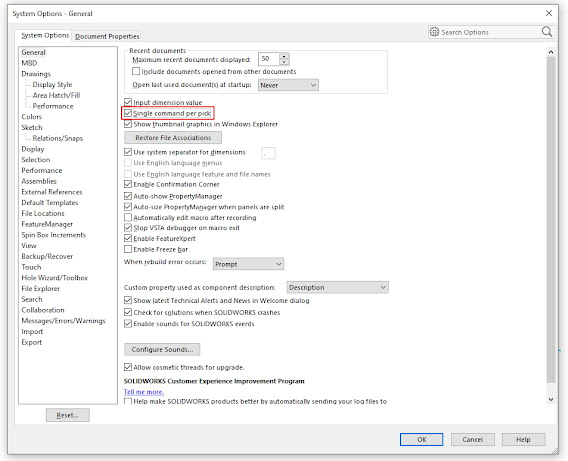568x461 pixels.
Task: Click the vertical scrollbar thumb
Action: point(551,219)
